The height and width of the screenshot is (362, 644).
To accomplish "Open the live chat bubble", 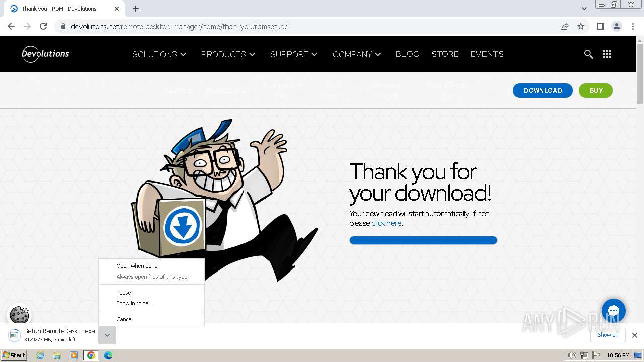I will tap(614, 310).
